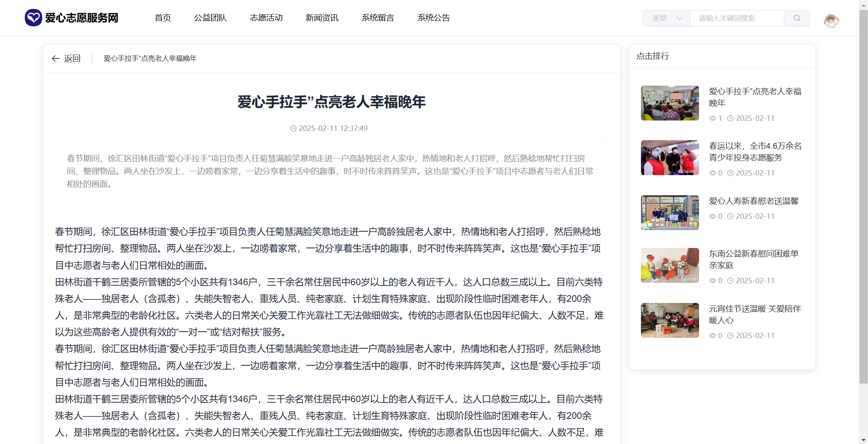Image resolution: width=868 pixels, height=444 pixels.
Task: Click the clock icon beside article timestamp
Action: [x=293, y=128]
